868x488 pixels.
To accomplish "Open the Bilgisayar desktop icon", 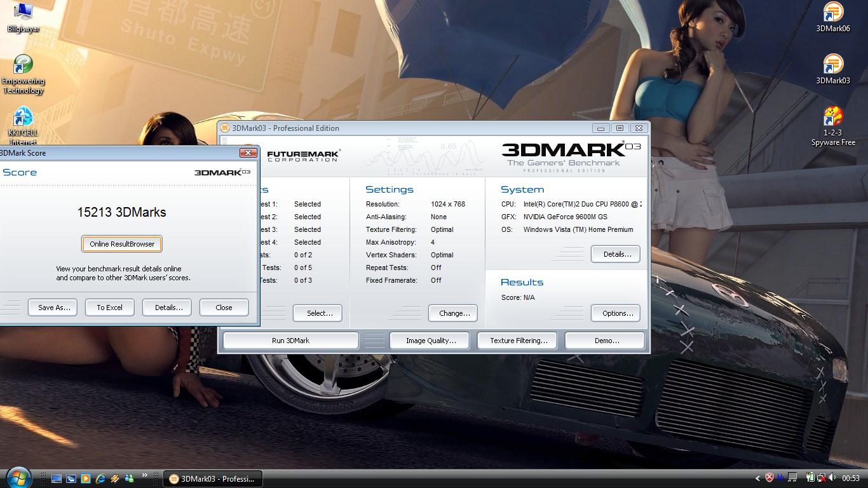I will pyautogui.click(x=24, y=17).
